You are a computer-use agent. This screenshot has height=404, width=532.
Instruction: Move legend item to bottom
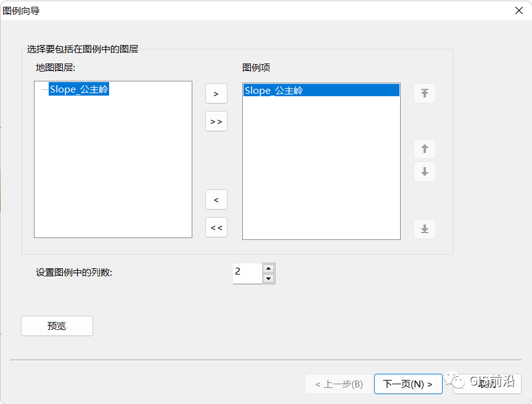pos(425,229)
